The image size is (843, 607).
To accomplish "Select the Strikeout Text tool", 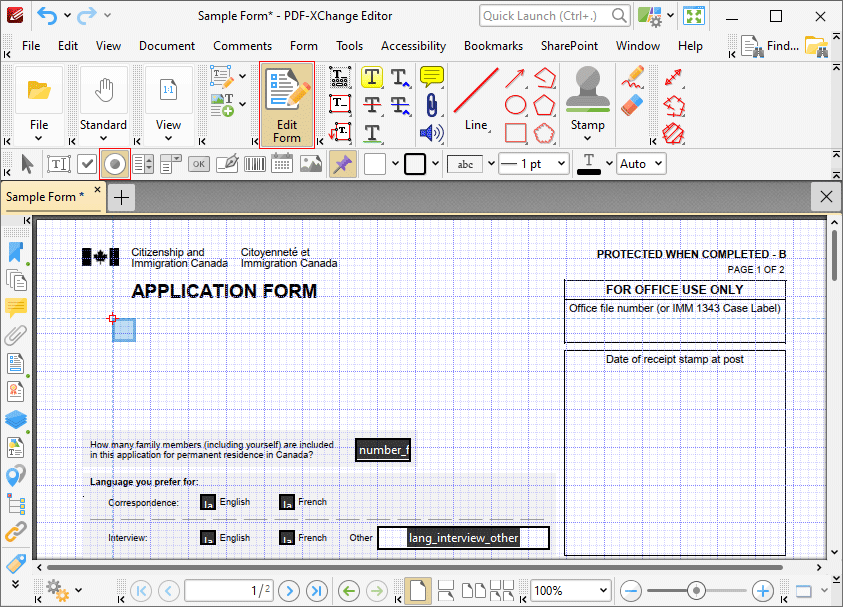I will (372, 104).
